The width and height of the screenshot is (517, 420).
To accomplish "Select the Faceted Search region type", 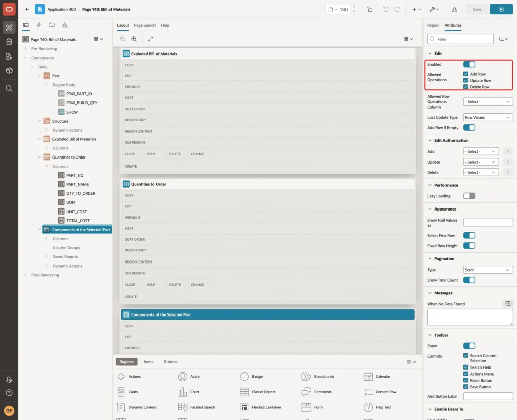I will (x=196, y=407).
